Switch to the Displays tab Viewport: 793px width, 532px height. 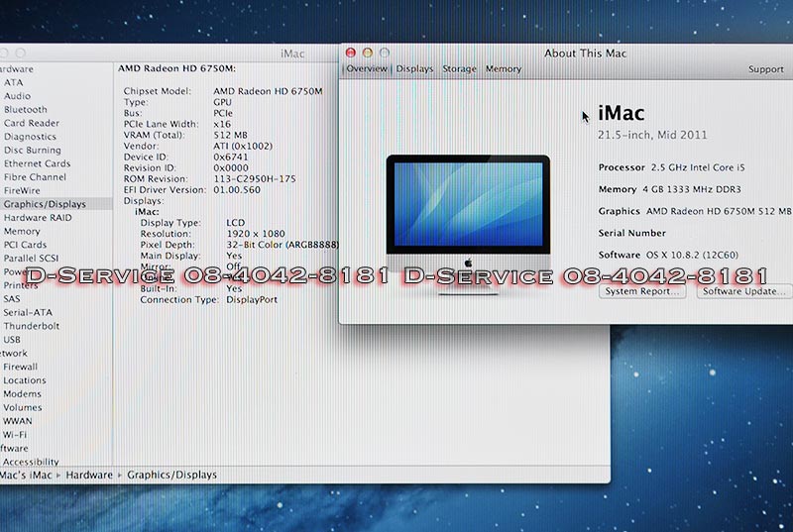pyautogui.click(x=415, y=69)
